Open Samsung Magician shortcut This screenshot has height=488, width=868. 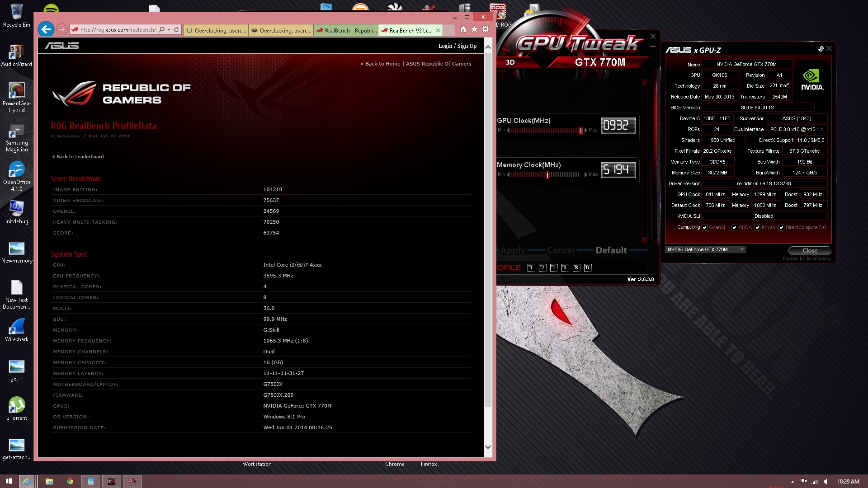[17, 137]
